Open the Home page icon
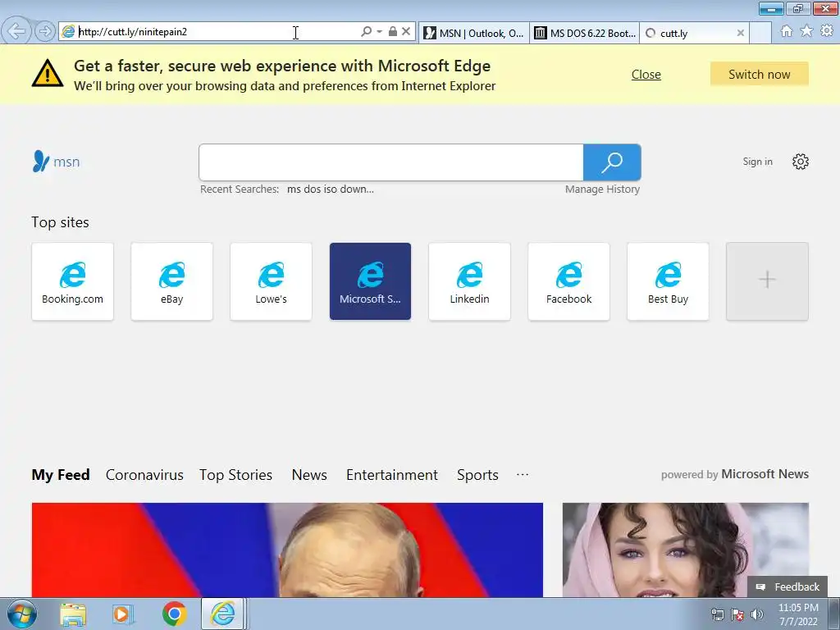This screenshot has width=840, height=630. pyautogui.click(x=787, y=31)
